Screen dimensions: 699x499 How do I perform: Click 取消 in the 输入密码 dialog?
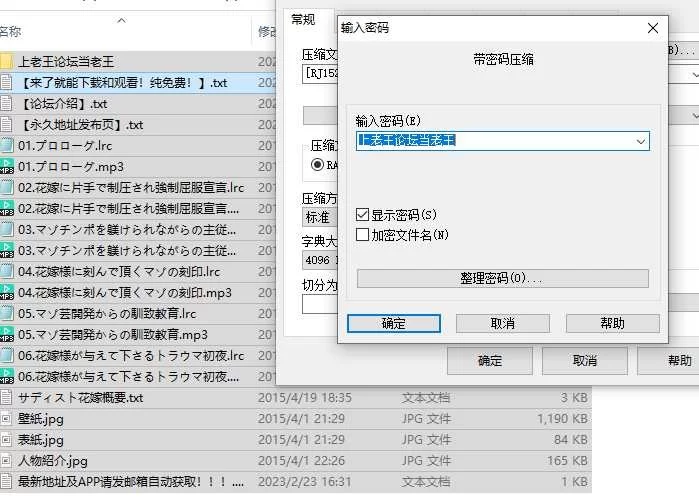(x=502, y=323)
